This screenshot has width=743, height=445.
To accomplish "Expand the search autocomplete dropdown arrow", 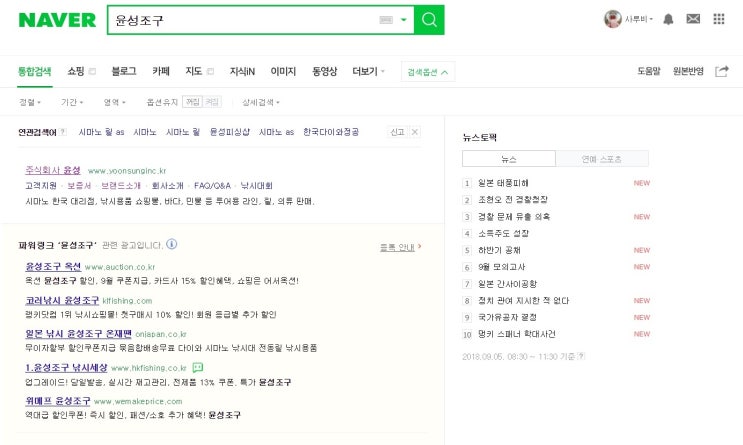I will tap(404, 20).
